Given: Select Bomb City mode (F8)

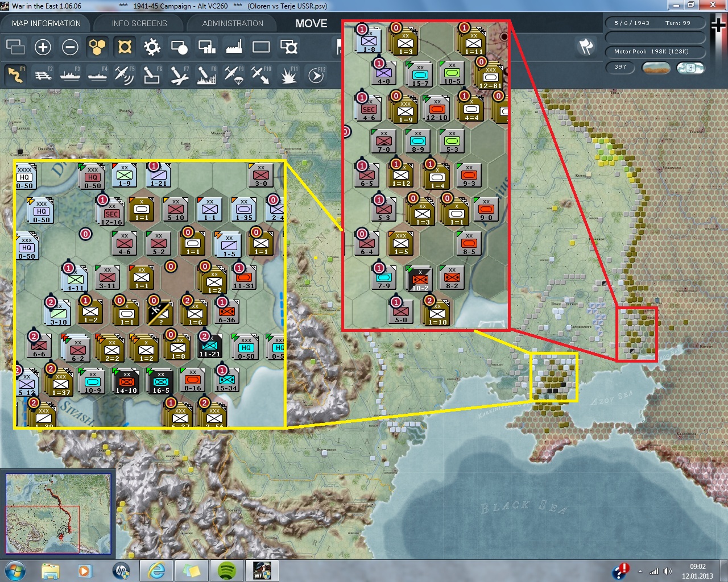Looking at the screenshot, I should (206, 74).
